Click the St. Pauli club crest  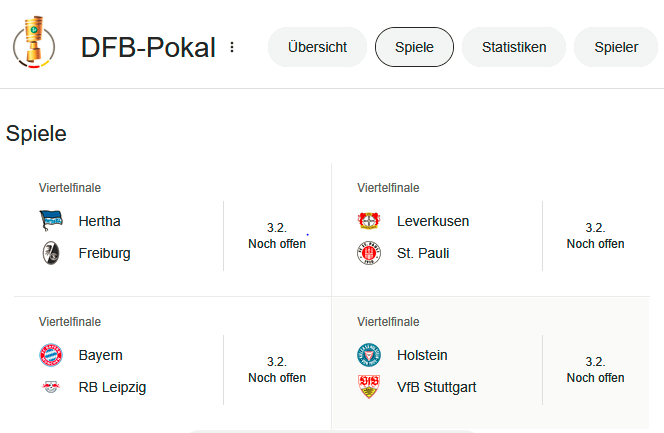369,253
